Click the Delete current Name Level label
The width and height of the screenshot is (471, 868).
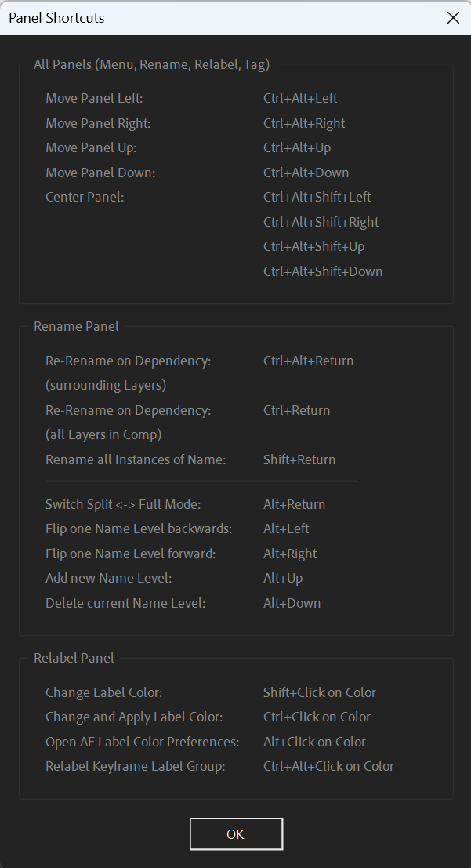pos(125,603)
